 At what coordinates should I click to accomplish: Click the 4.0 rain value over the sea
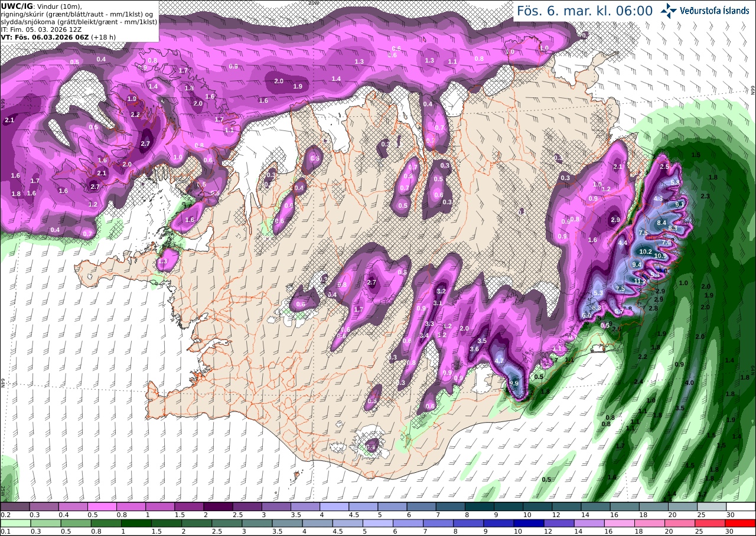pos(689,383)
